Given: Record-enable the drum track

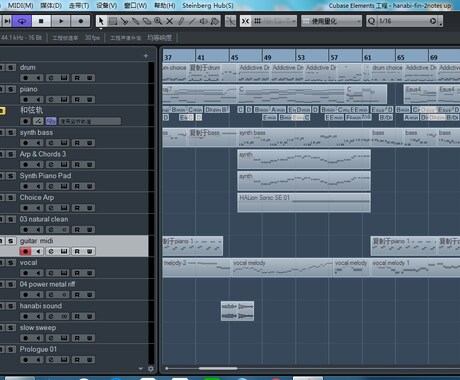Looking at the screenshot, I should tap(25, 78).
